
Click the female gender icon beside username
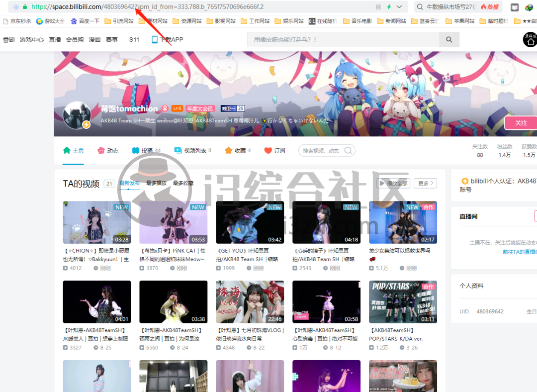coord(165,108)
